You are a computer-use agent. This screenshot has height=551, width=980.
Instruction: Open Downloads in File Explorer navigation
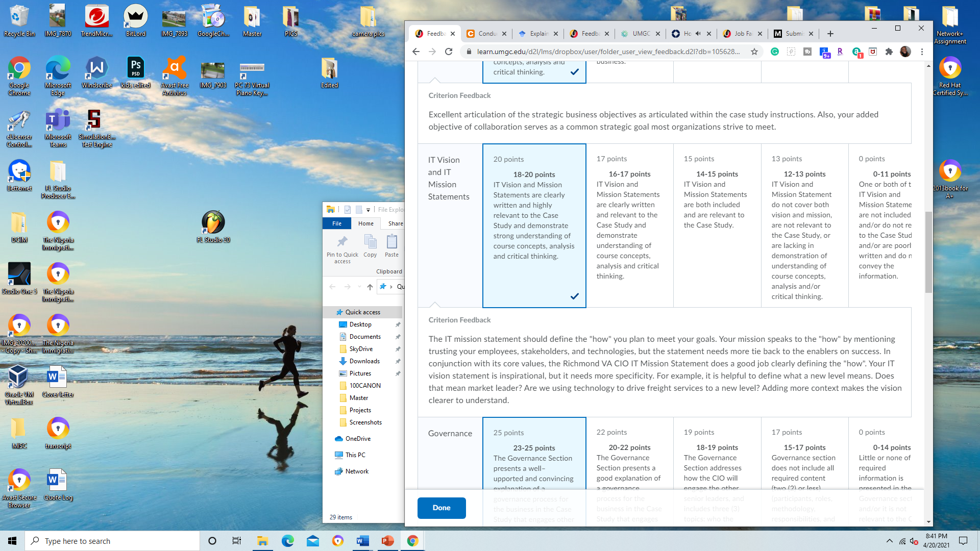pyautogui.click(x=364, y=361)
